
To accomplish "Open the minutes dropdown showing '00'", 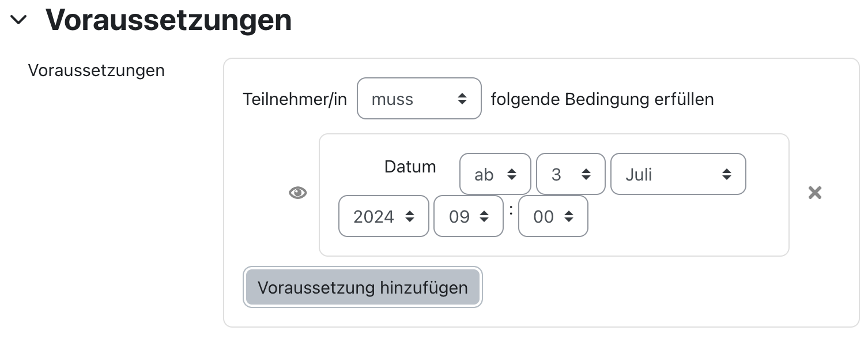I will click(x=553, y=216).
